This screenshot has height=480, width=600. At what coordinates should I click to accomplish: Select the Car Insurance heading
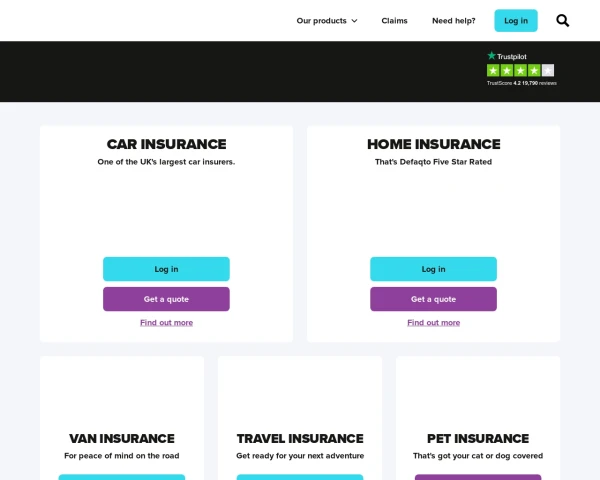pyautogui.click(x=166, y=144)
